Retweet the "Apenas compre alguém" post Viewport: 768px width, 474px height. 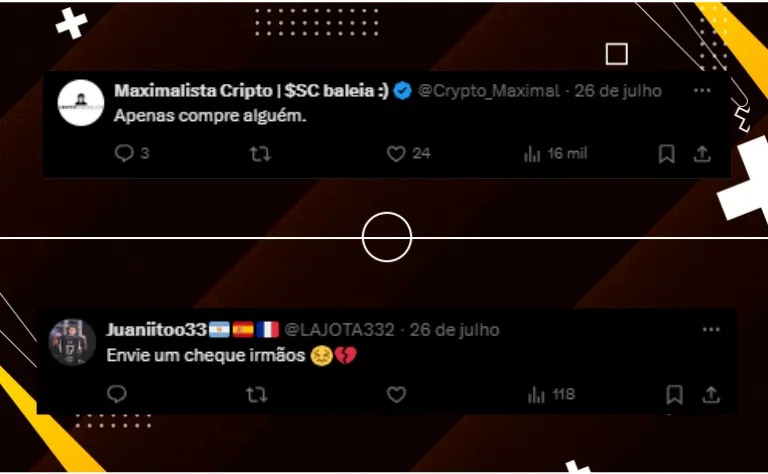tap(260, 154)
